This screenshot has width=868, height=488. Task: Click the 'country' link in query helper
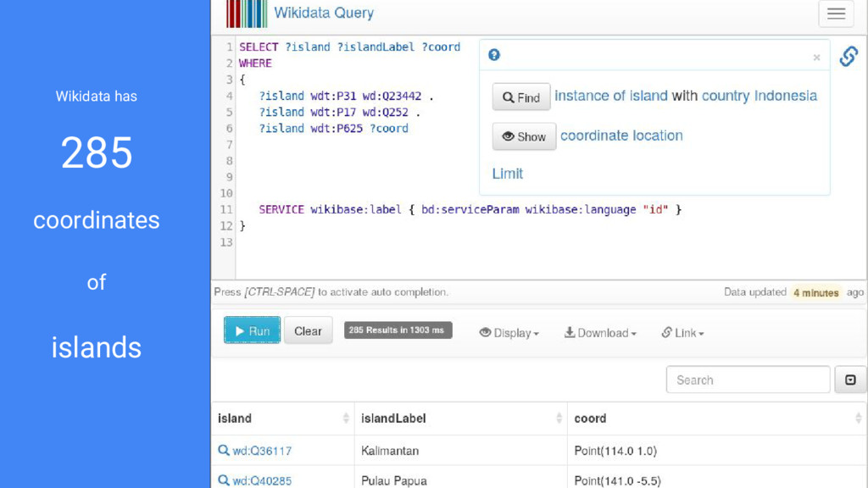coord(726,96)
